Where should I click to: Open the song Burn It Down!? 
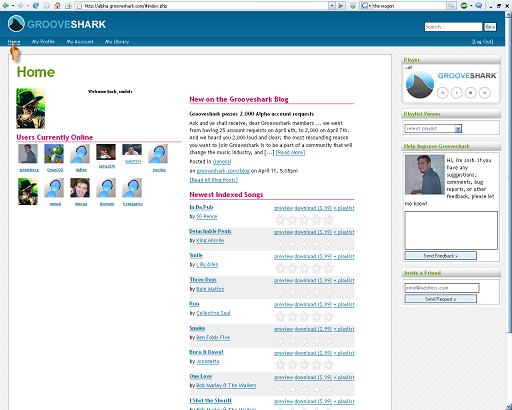coord(206,352)
